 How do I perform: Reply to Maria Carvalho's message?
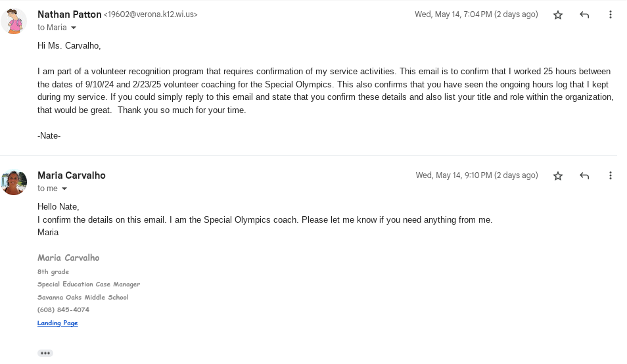tap(584, 175)
